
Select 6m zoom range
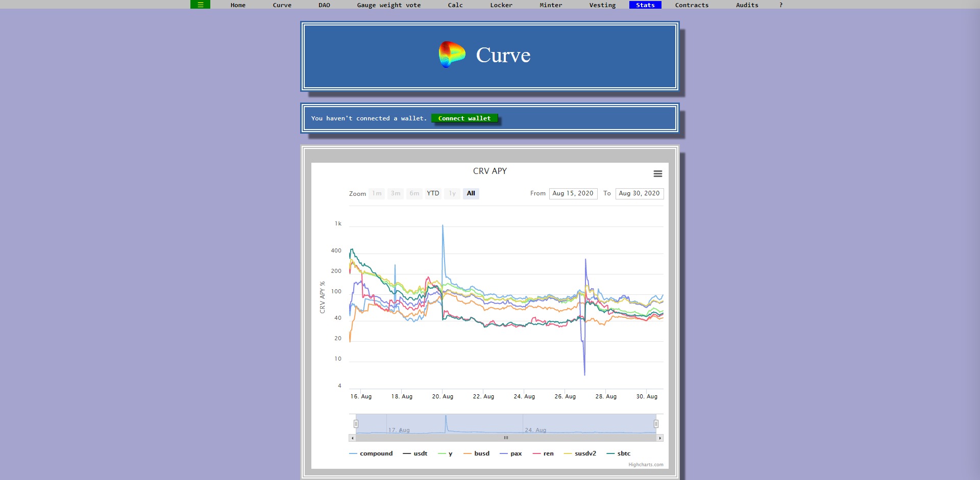pos(414,193)
